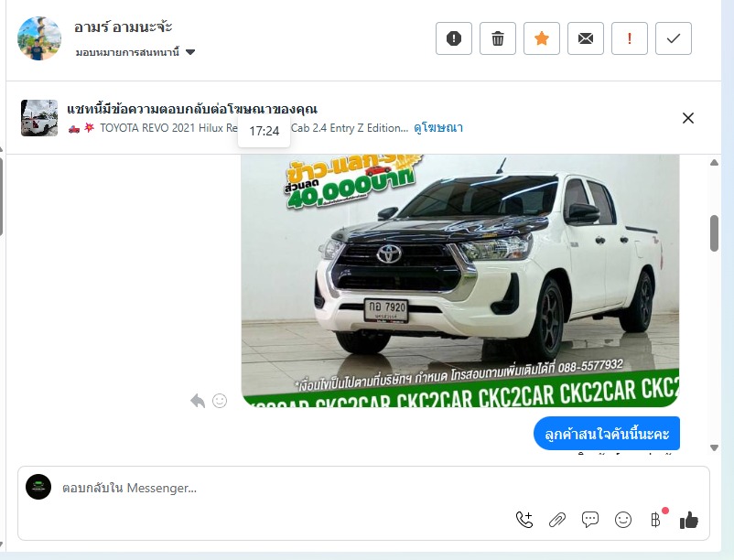734x560 pixels.
Task: Mark conversation as spam with the exclamation circle icon
Action: pos(454,38)
